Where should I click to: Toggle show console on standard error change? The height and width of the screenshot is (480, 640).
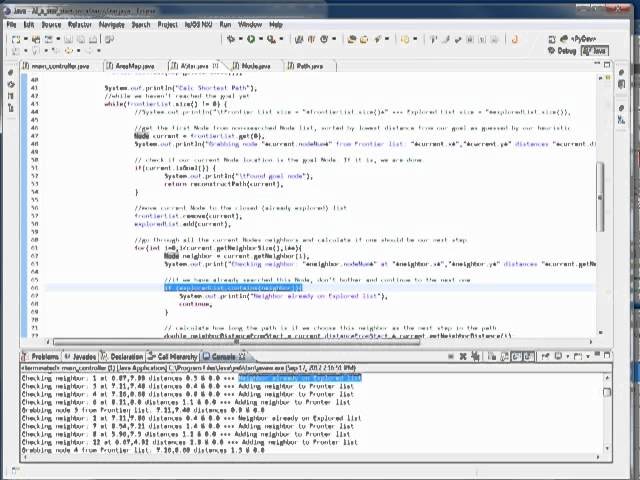click(x=529, y=357)
